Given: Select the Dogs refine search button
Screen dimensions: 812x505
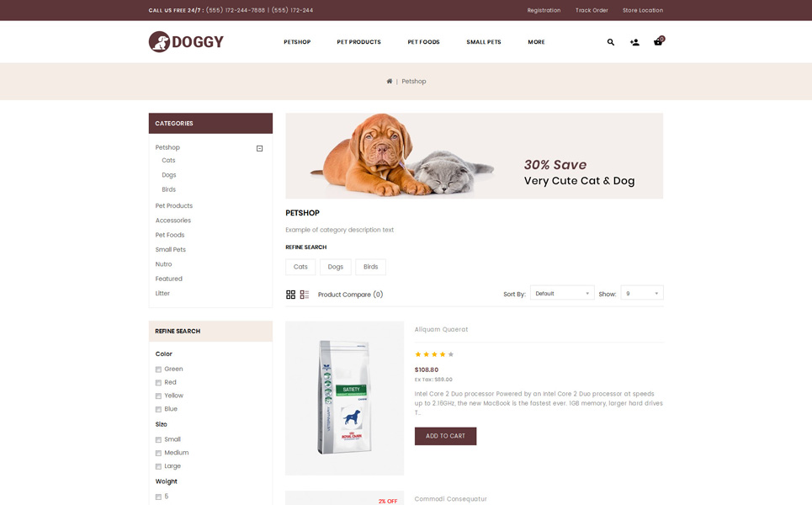Looking at the screenshot, I should 336,267.
